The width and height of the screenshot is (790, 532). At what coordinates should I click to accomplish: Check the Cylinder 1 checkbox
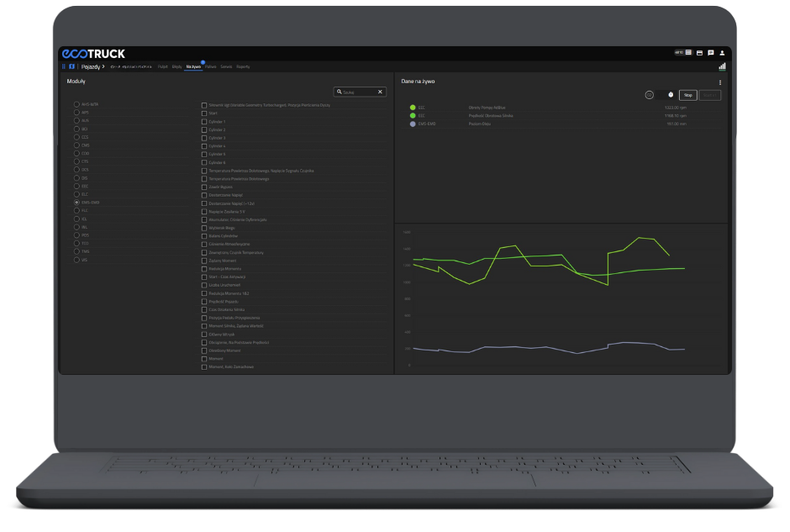point(204,122)
